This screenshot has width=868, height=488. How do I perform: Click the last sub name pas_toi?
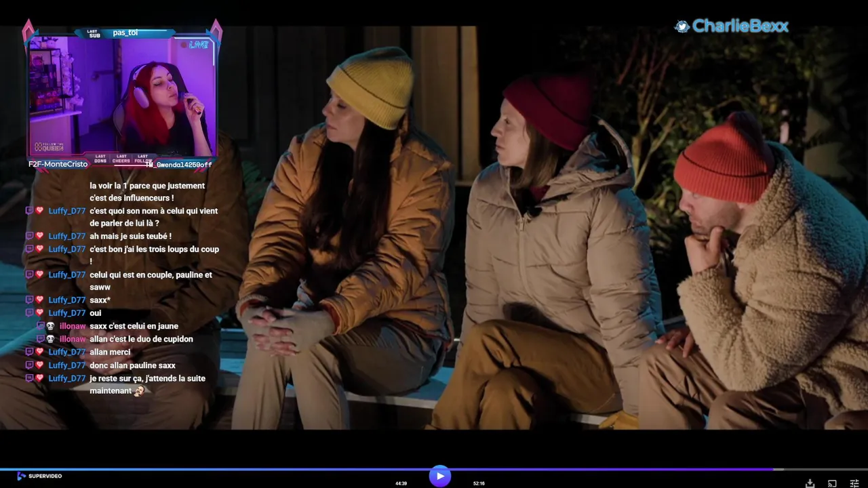(125, 33)
